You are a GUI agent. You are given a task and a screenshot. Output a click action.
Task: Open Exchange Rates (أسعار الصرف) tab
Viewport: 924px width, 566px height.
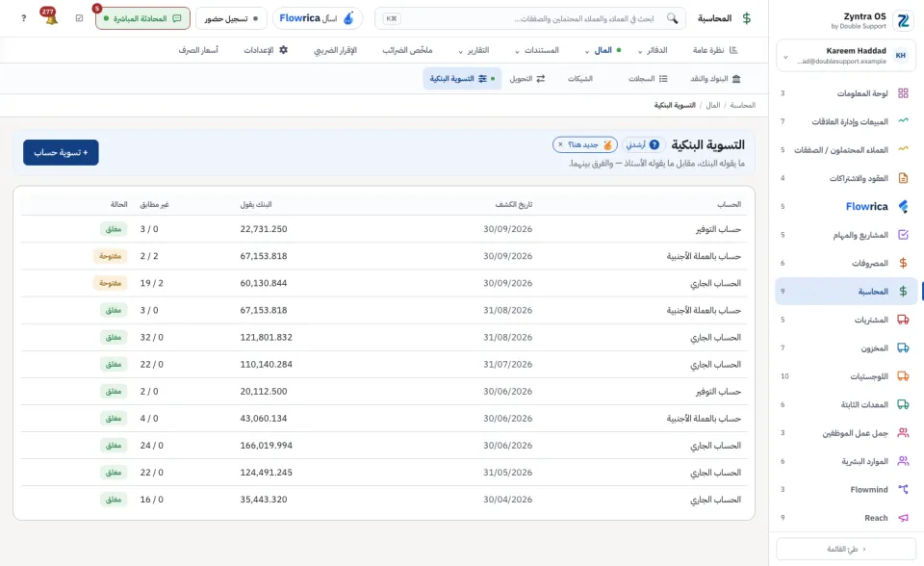[198, 50]
